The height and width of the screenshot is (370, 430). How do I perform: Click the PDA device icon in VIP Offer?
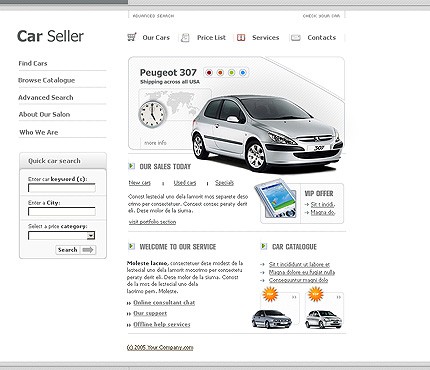pyautogui.click(x=277, y=199)
